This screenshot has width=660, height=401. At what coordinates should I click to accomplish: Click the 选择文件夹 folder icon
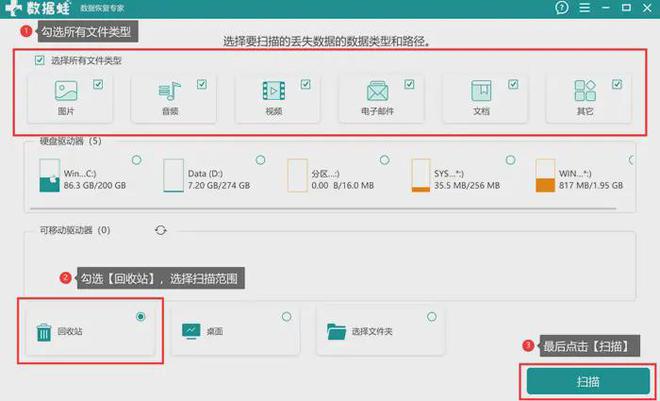336,331
